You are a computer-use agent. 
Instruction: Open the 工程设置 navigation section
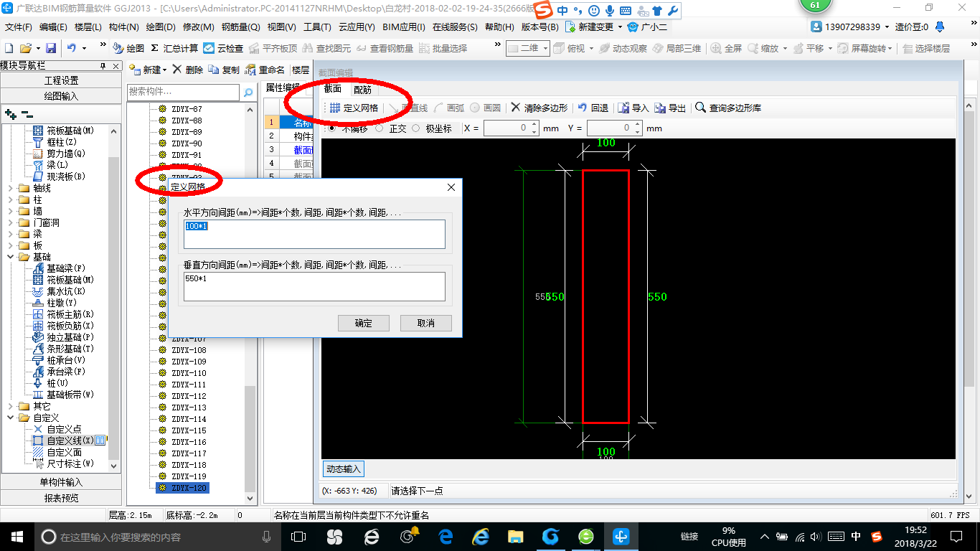61,80
